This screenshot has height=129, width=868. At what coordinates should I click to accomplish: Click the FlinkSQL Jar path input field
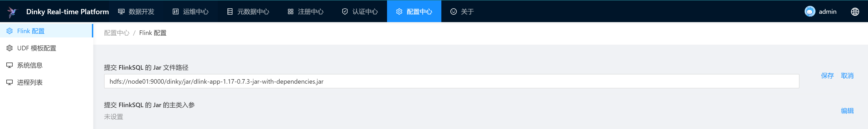point(451,81)
